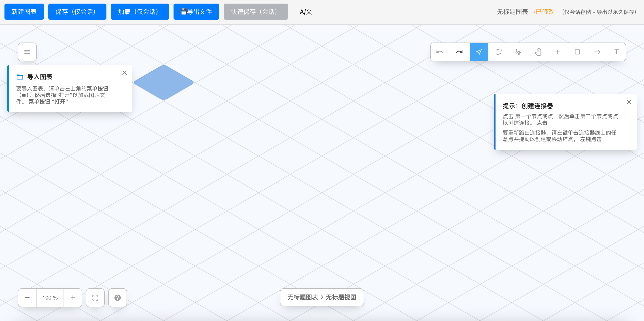This screenshot has width=644, height=321.
Task: Select the pan hand tool
Action: point(538,52)
